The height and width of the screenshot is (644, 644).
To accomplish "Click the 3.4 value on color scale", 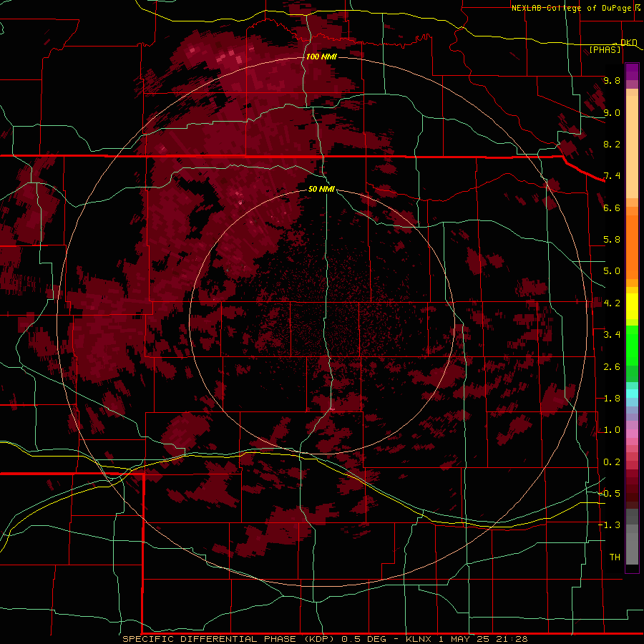I will tap(612, 335).
